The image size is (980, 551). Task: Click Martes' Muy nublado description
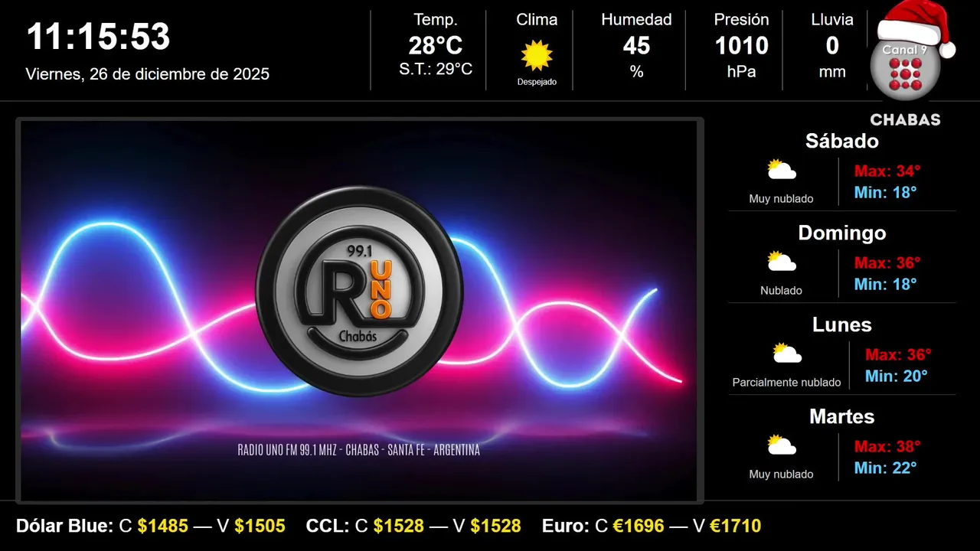(x=781, y=474)
